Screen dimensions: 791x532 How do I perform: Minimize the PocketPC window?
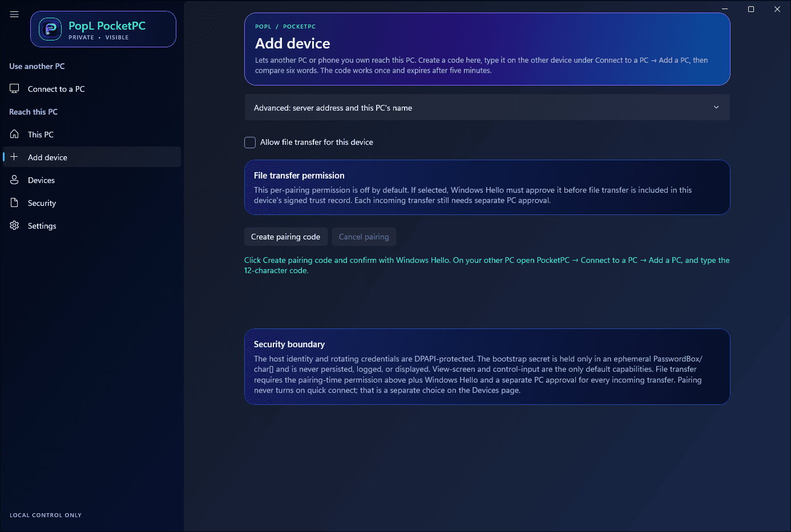[725, 9]
